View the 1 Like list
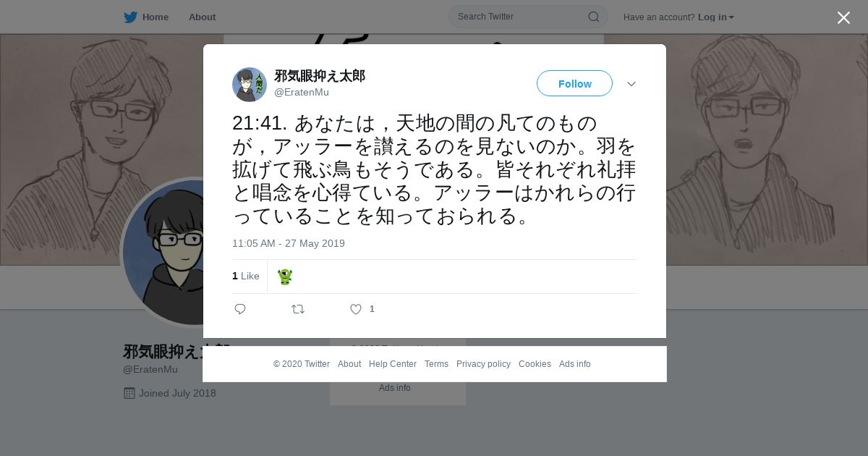Screen dimensions: 868x456 (x=246, y=276)
